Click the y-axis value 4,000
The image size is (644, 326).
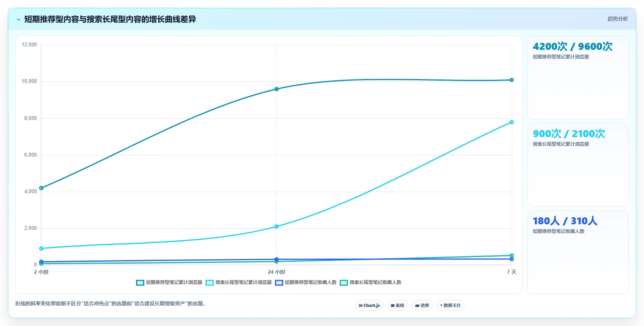(30, 192)
